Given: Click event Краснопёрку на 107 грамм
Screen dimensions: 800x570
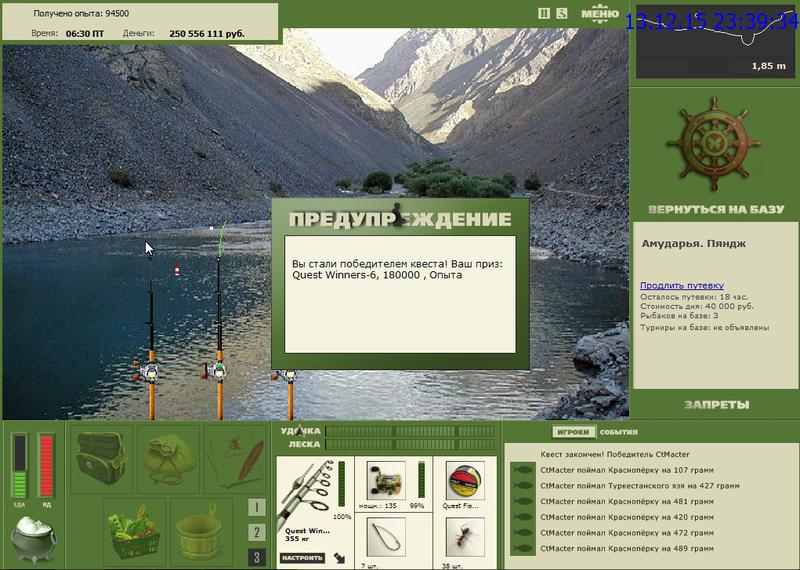Looking at the screenshot, I should (x=627, y=470).
